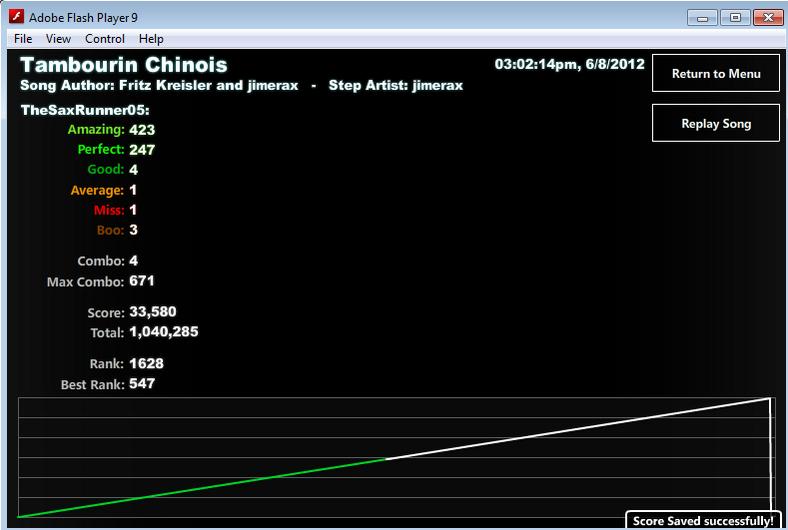Click the Score Saved successfully notification
788x530 pixels.
703,520
